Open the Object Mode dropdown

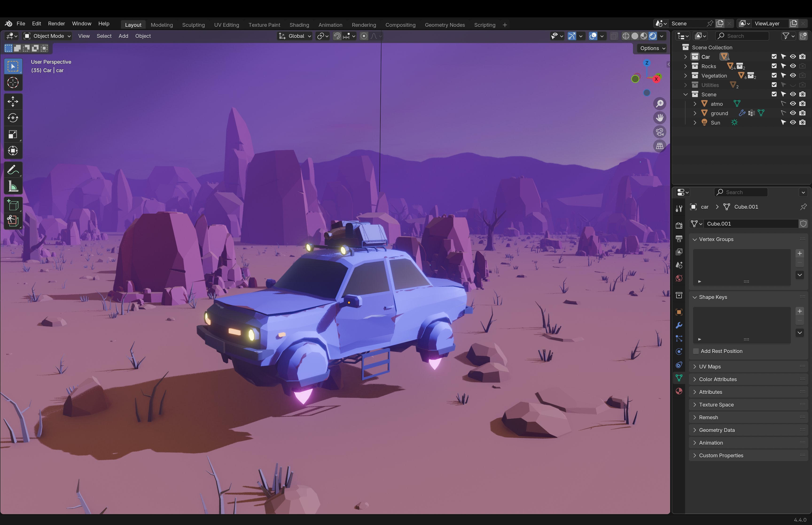[x=47, y=36]
